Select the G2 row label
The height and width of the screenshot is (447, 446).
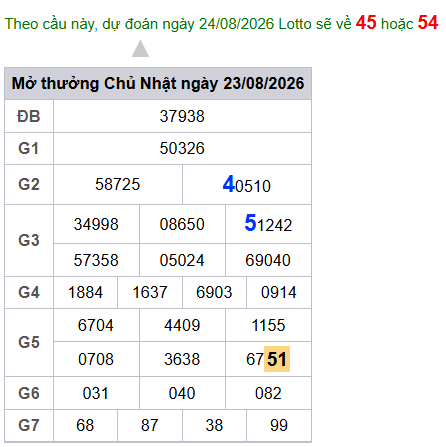[29, 184]
